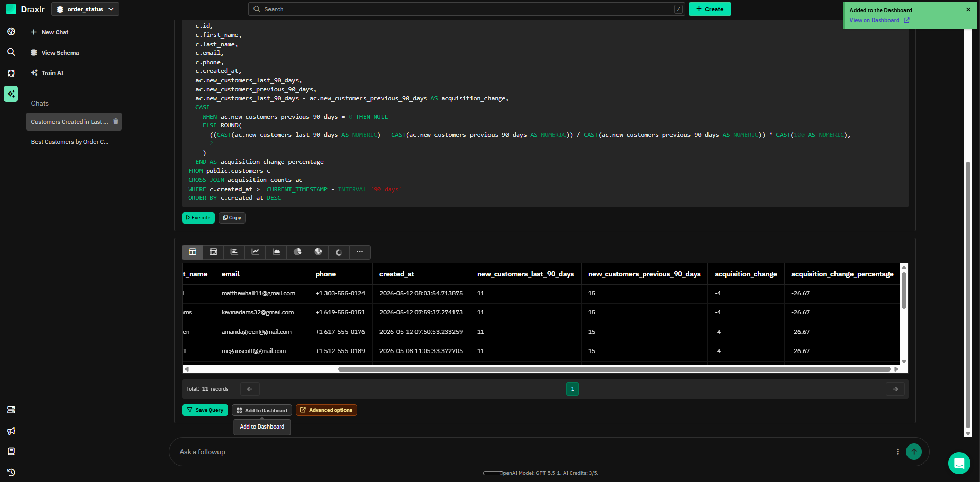The width and height of the screenshot is (980, 482).
Task: Open the Best Customers by Order chat
Action: coord(70,142)
